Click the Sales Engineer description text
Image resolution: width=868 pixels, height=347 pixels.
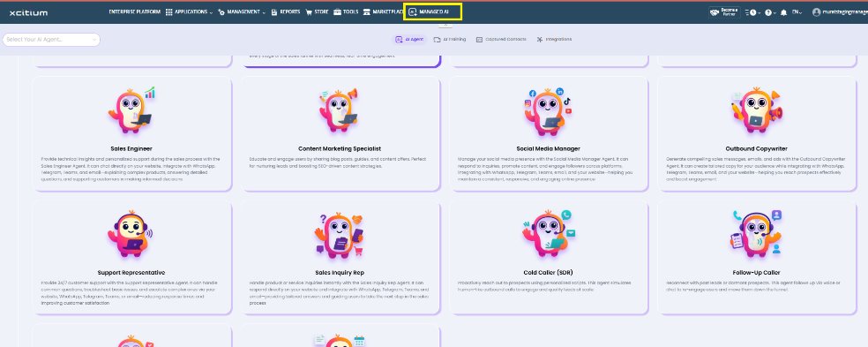[131, 169]
